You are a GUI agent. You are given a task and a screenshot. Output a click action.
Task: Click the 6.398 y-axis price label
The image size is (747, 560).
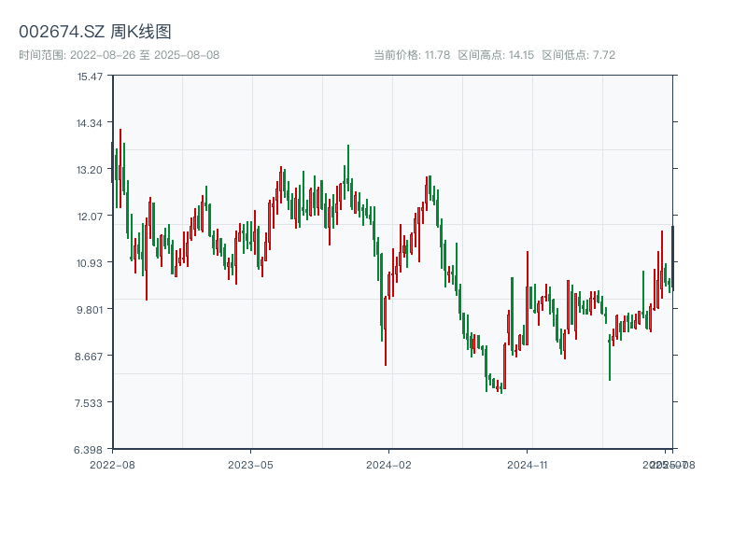[90, 449]
